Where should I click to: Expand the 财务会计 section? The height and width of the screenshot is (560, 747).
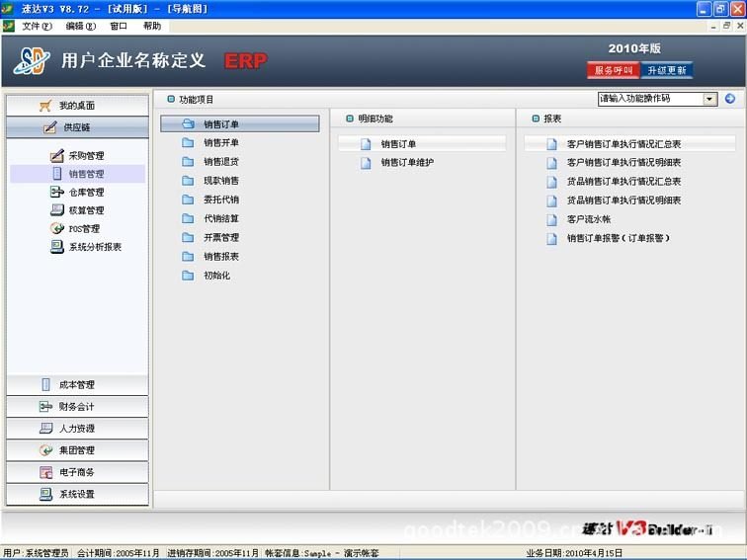[77, 407]
